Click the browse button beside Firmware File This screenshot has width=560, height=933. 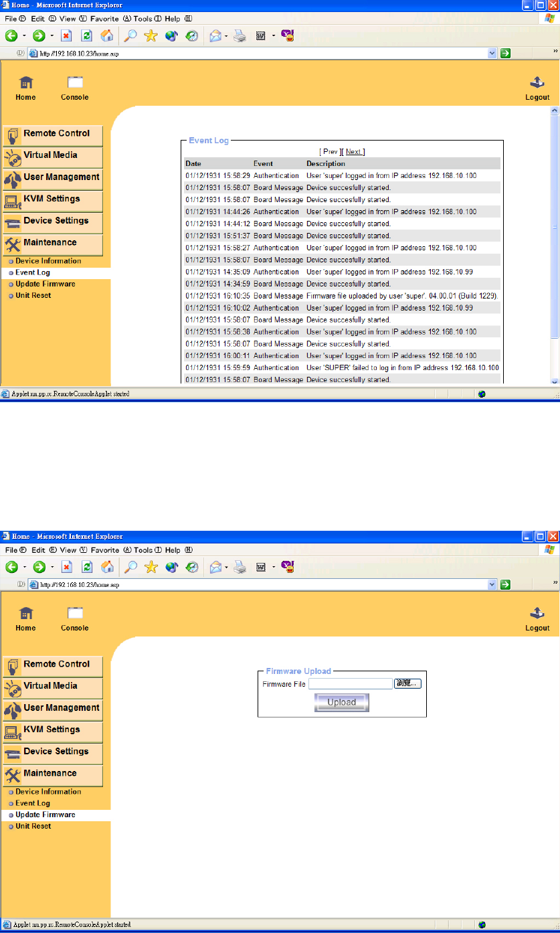pos(407,684)
